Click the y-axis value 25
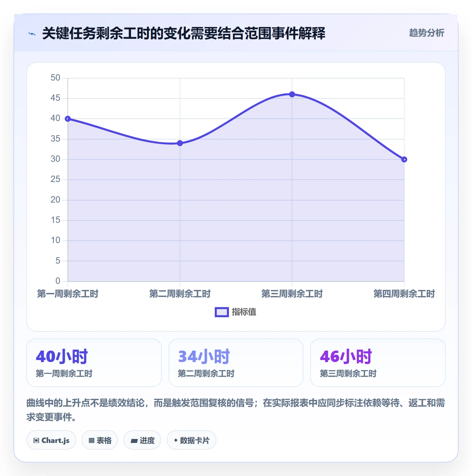The height and width of the screenshot is (476, 472). pyautogui.click(x=55, y=179)
